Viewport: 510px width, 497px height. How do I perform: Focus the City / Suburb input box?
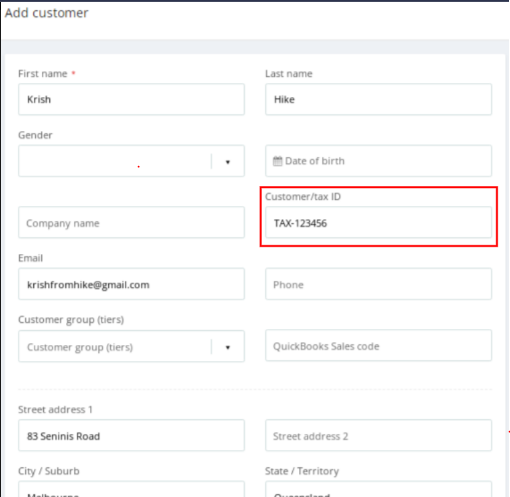tap(131, 489)
